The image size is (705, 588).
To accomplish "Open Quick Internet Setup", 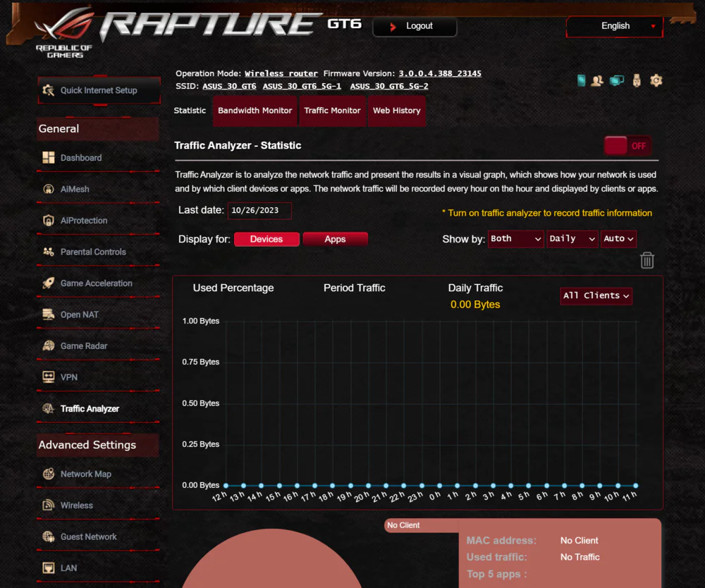I will (x=99, y=90).
